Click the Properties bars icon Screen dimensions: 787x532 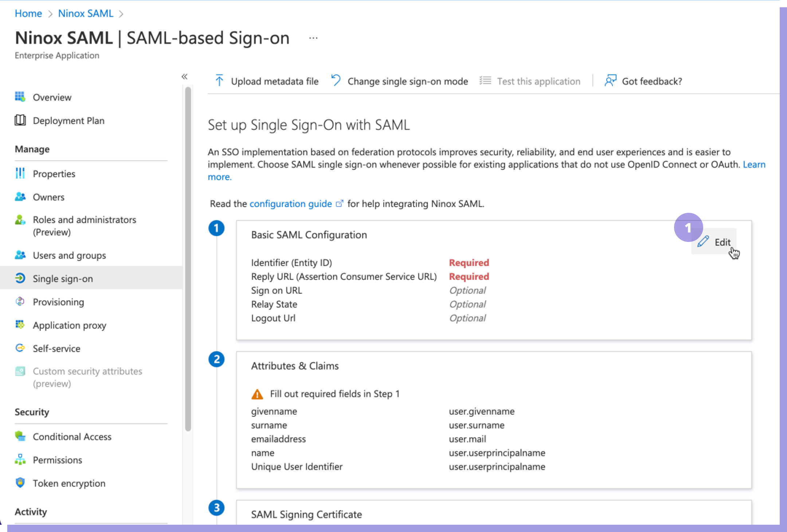(20, 173)
